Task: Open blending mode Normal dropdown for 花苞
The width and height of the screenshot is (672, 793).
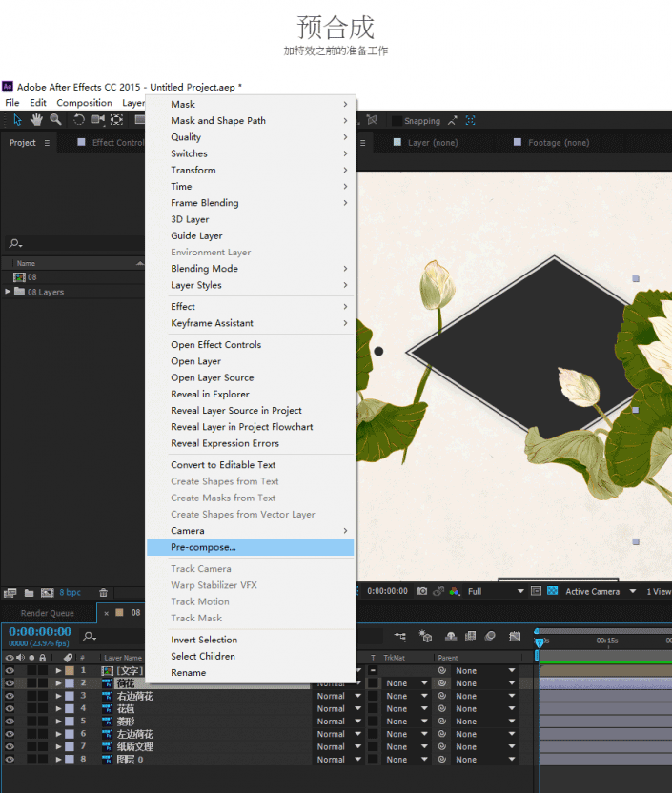Action: (338, 708)
